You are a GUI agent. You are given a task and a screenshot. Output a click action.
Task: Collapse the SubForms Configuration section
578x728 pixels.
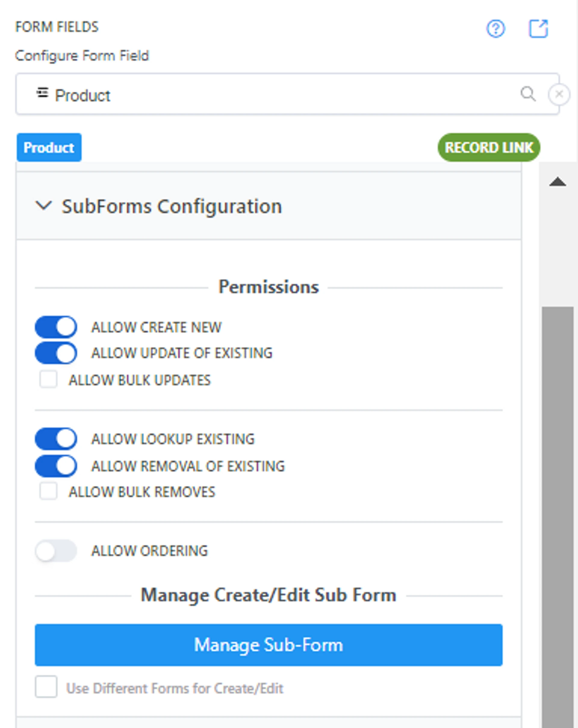pyautogui.click(x=44, y=206)
